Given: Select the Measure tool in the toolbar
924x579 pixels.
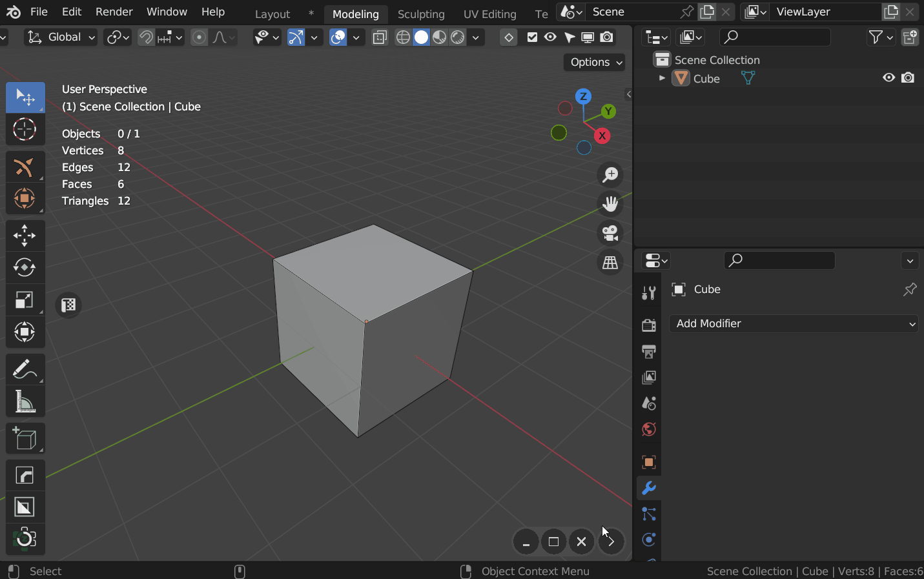Looking at the screenshot, I should [x=25, y=401].
